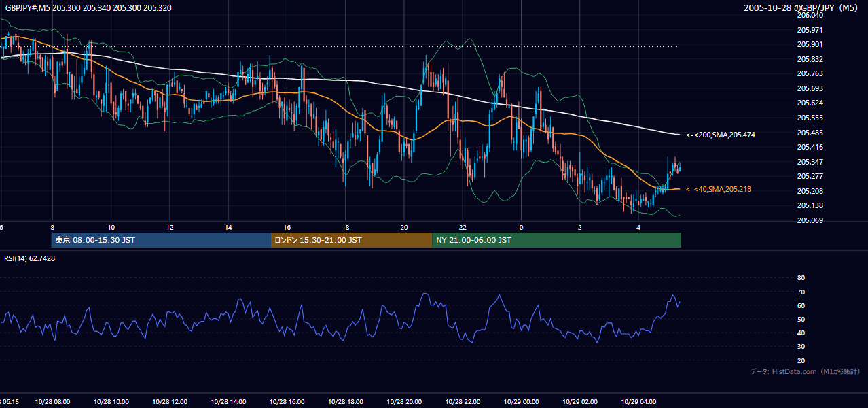The height and width of the screenshot is (408, 868).
Task: Click date label 10/28 16:00
Action: (x=287, y=402)
